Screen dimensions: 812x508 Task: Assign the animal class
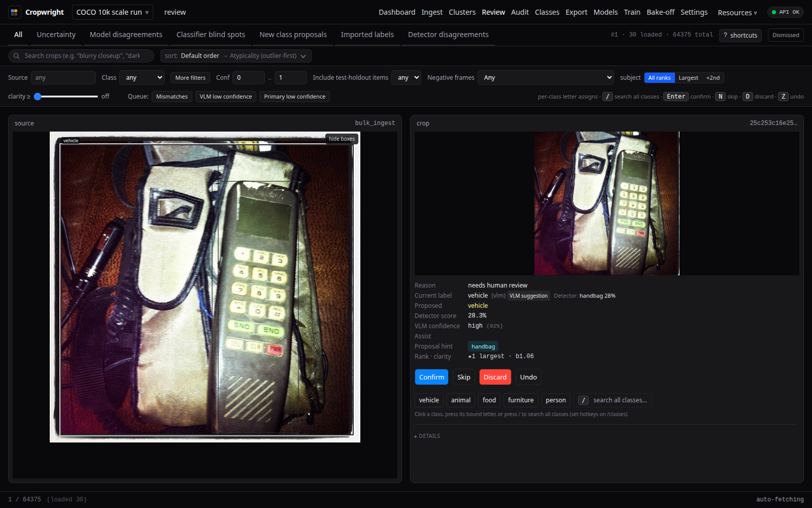point(461,400)
